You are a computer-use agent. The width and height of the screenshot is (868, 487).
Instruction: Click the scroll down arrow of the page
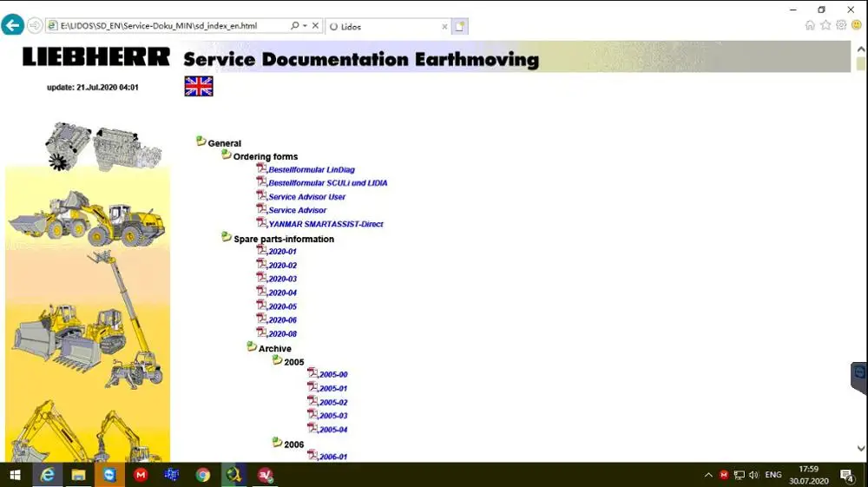[x=861, y=448]
